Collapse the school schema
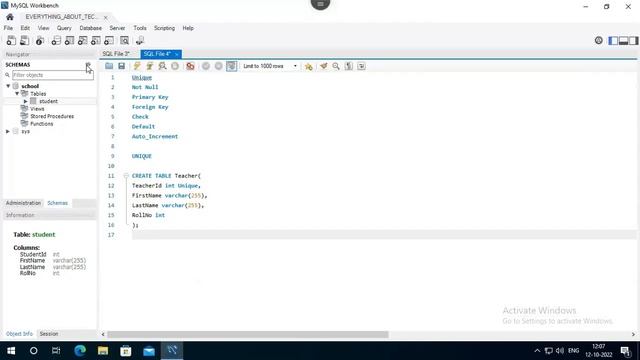 [8, 86]
